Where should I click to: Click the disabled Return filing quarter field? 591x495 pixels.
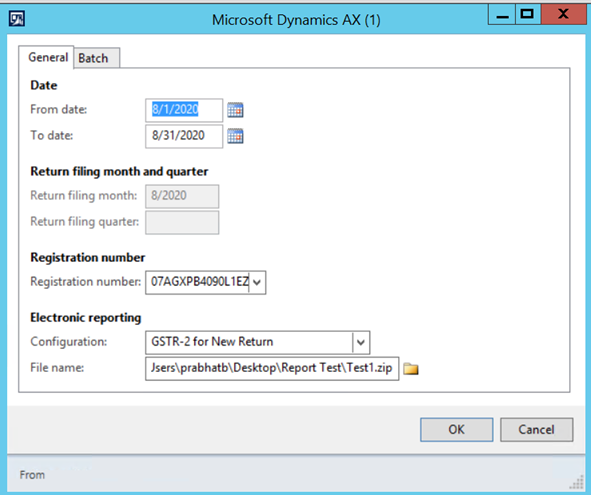coord(182,222)
